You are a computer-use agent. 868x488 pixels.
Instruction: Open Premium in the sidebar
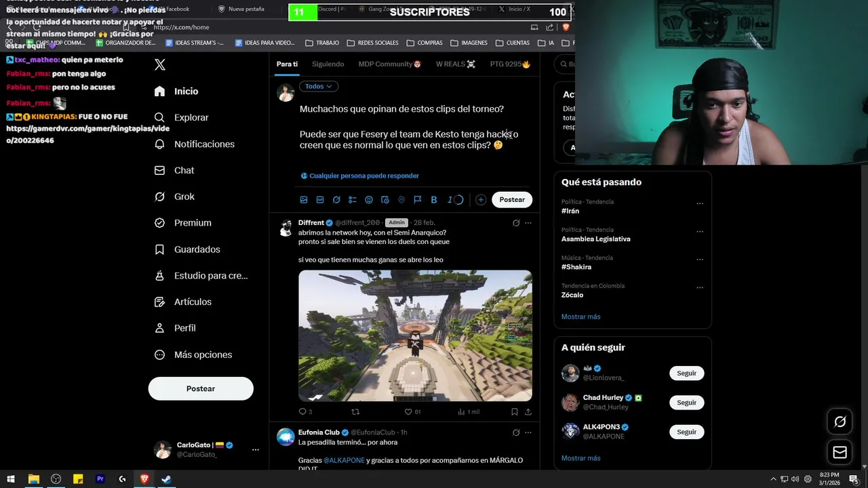[182, 222]
